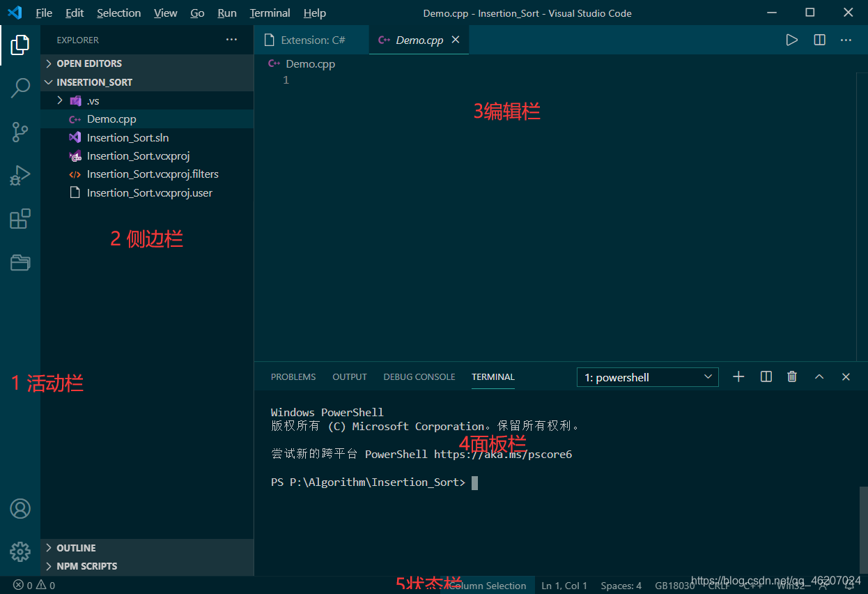Open Explorer 'Views and More Actions' ellipsis

(x=231, y=40)
